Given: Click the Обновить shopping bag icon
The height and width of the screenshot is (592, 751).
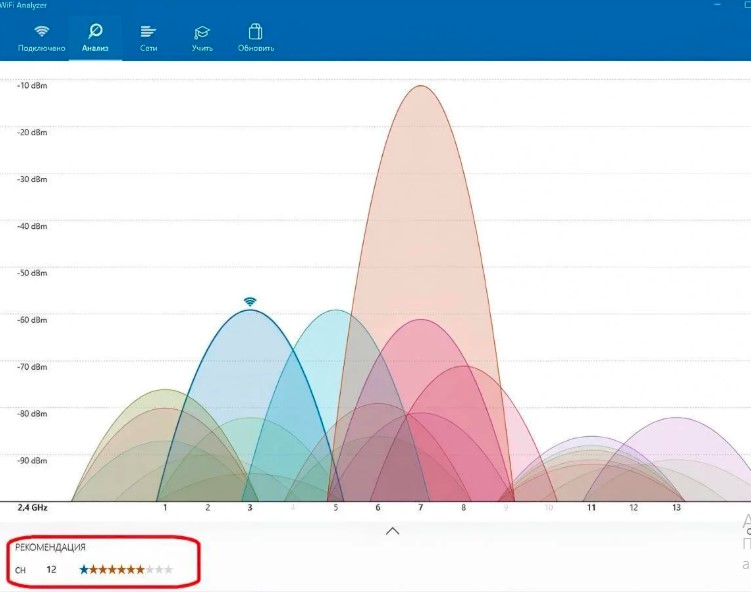Looking at the screenshot, I should point(255,32).
